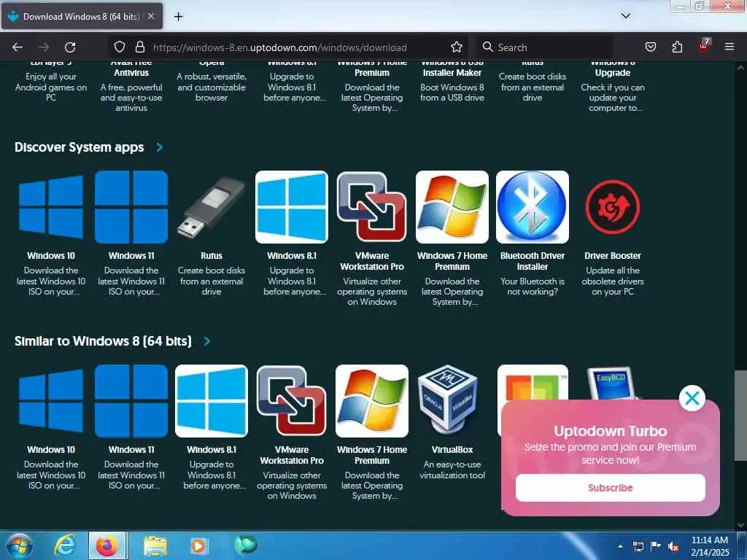Open Windows 10 icon in Discover System apps

(x=51, y=207)
